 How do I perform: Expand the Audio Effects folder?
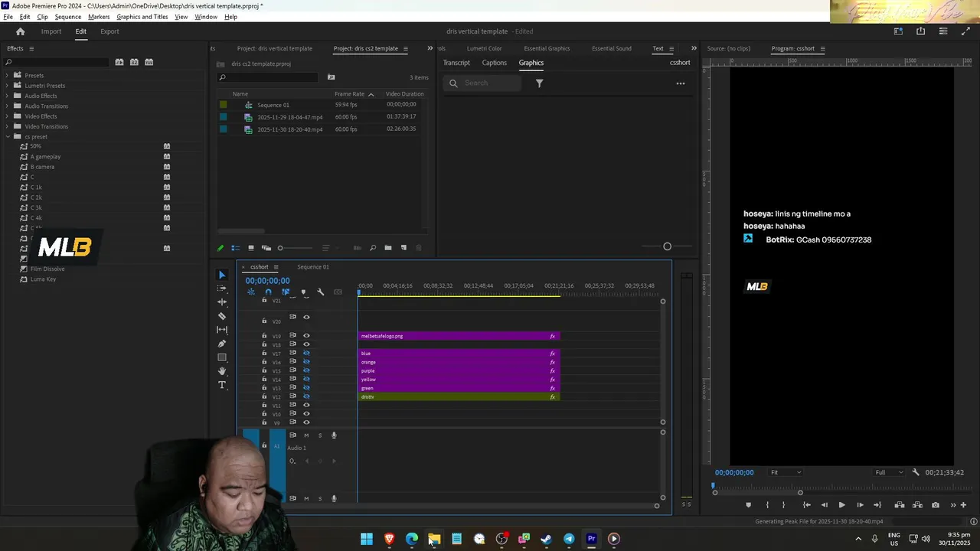[x=8, y=96]
